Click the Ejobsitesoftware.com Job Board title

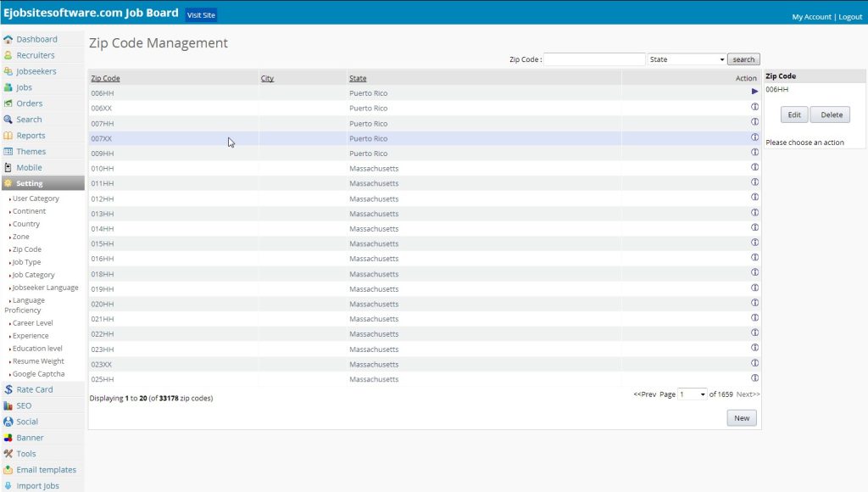tap(91, 13)
